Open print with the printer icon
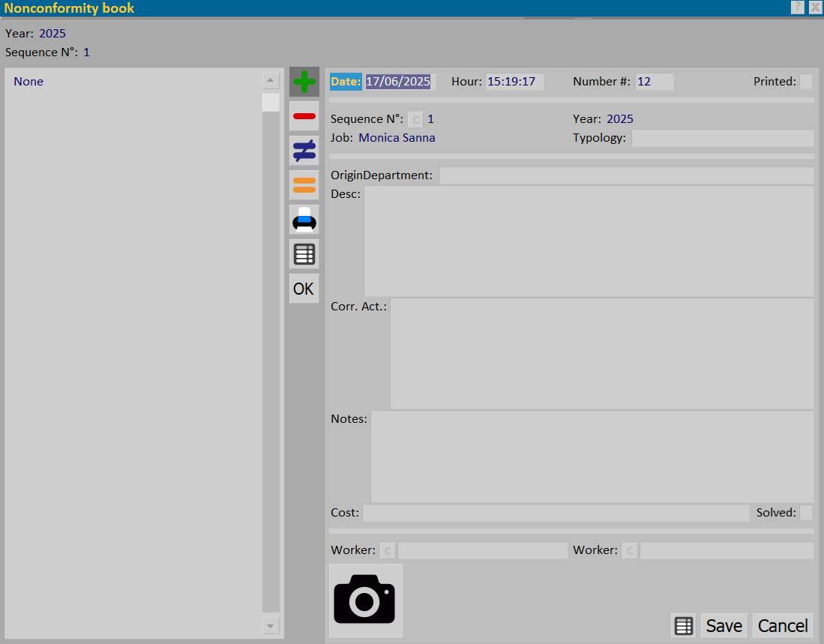This screenshot has width=824, height=644. 304,220
